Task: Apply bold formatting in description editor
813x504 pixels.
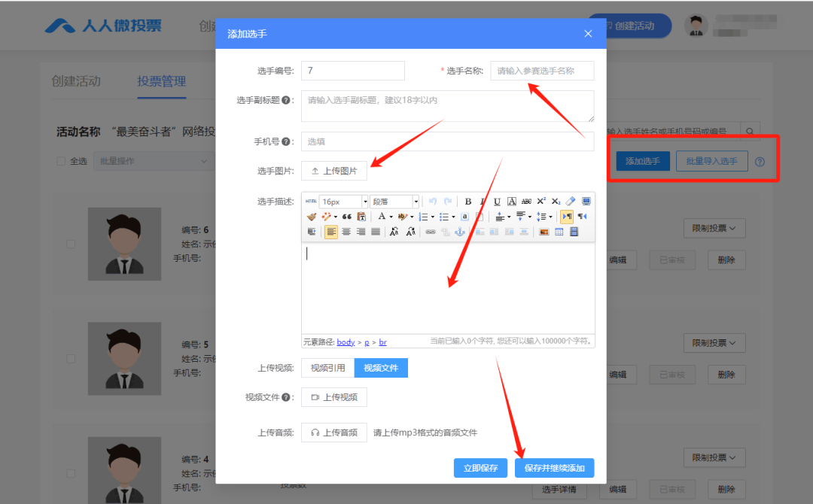Action: [468, 201]
